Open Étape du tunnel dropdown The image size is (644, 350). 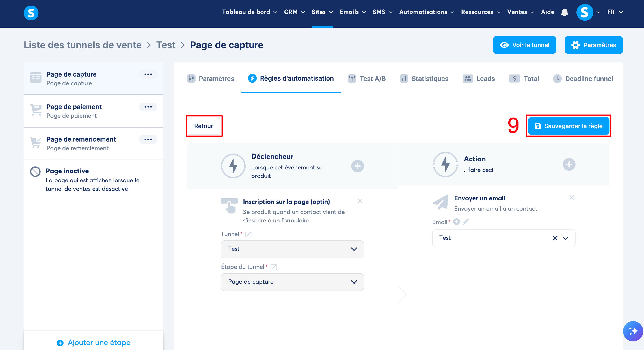(292, 282)
